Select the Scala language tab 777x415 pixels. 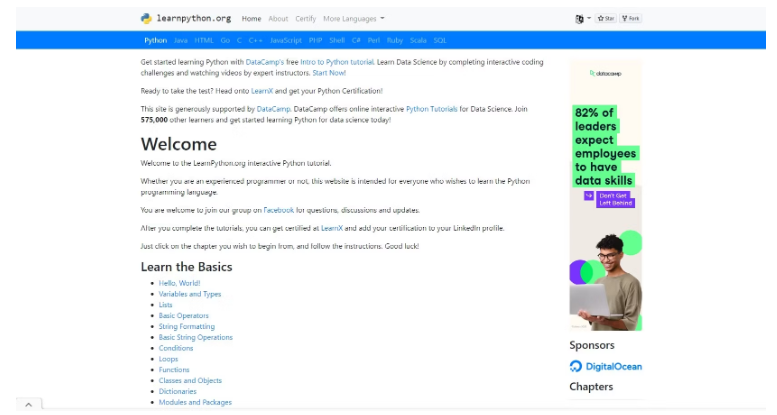(418, 41)
